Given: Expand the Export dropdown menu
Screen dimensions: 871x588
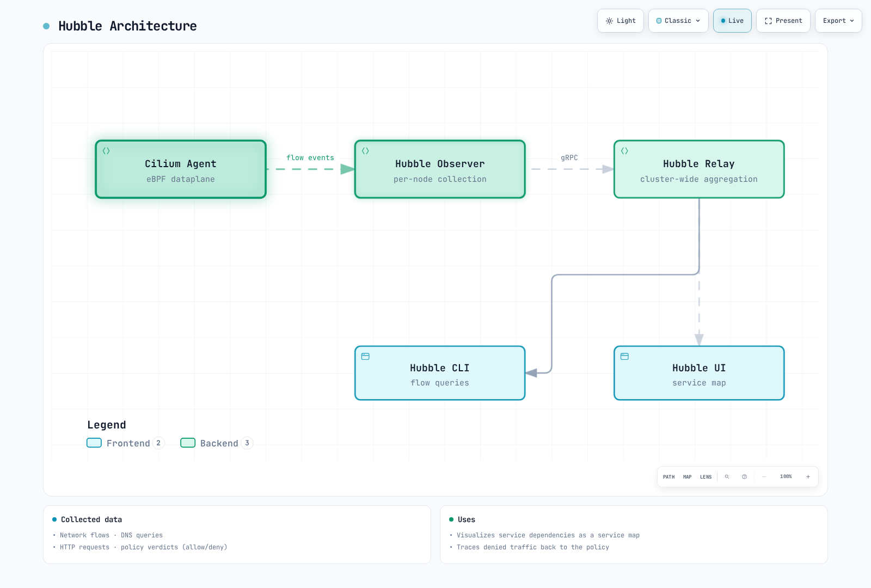Looking at the screenshot, I should [x=838, y=21].
